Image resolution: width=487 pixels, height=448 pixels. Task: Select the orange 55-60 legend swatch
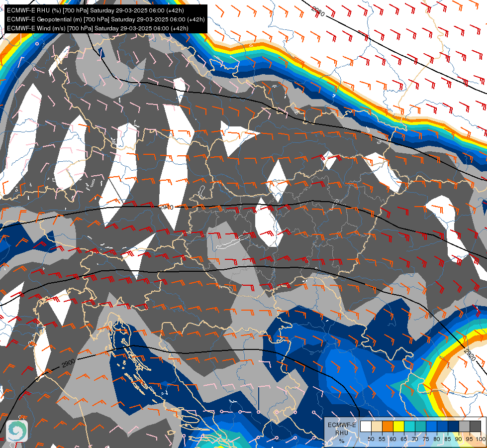coord(388,426)
